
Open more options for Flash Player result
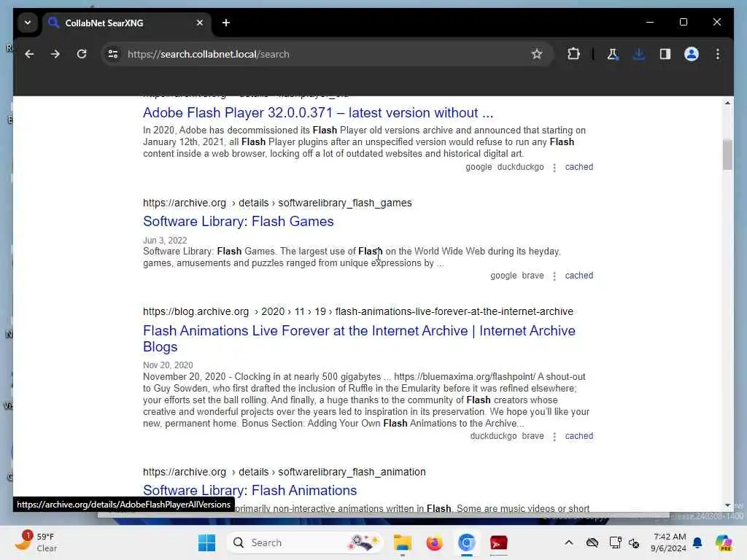tap(554, 168)
